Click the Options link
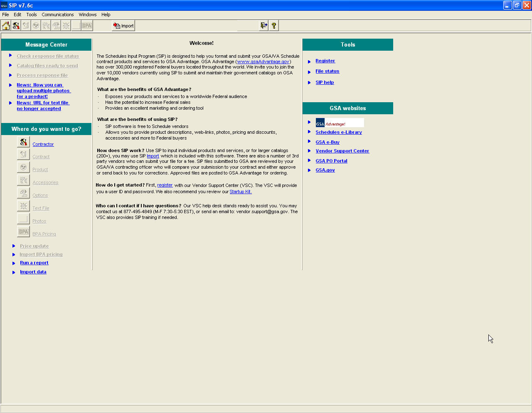Viewport: 532px width, 413px height. tap(40, 195)
